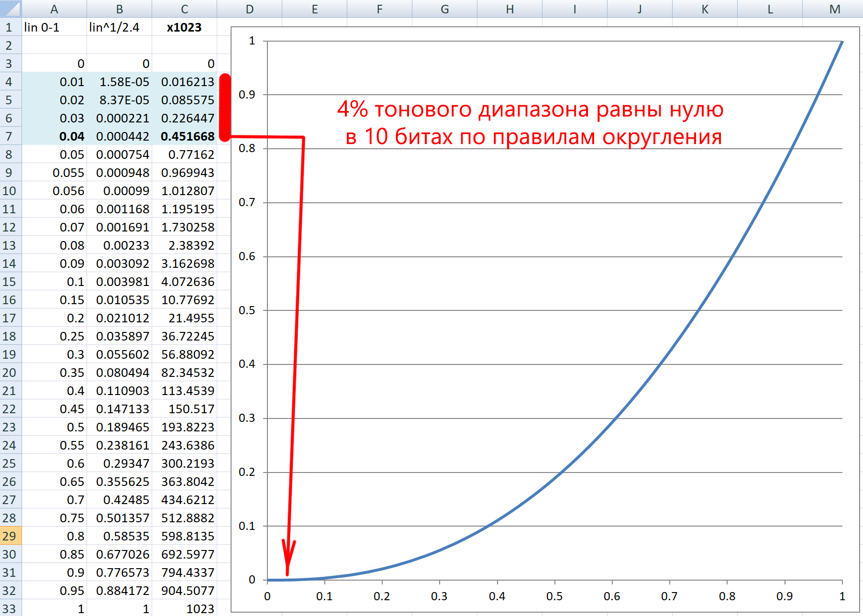Screen dimensions: 863x616
Task: Click cell showing value 1023
Action: 184,609
